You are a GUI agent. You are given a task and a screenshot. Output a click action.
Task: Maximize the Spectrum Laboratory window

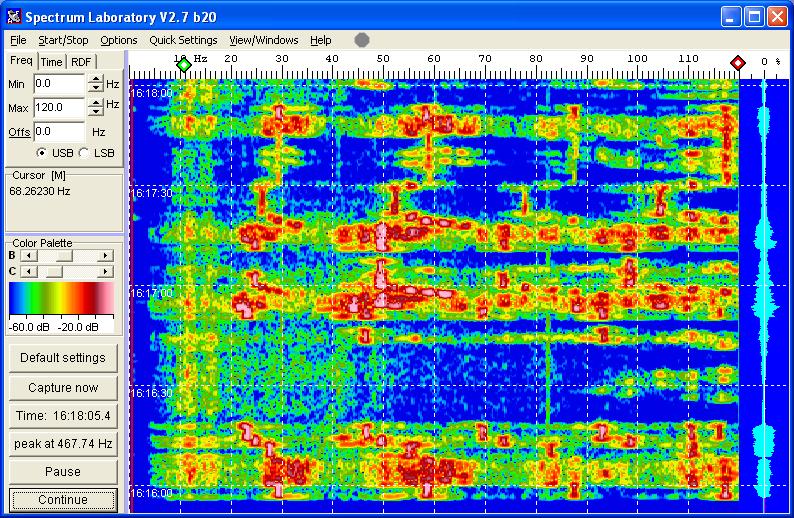(x=753, y=17)
